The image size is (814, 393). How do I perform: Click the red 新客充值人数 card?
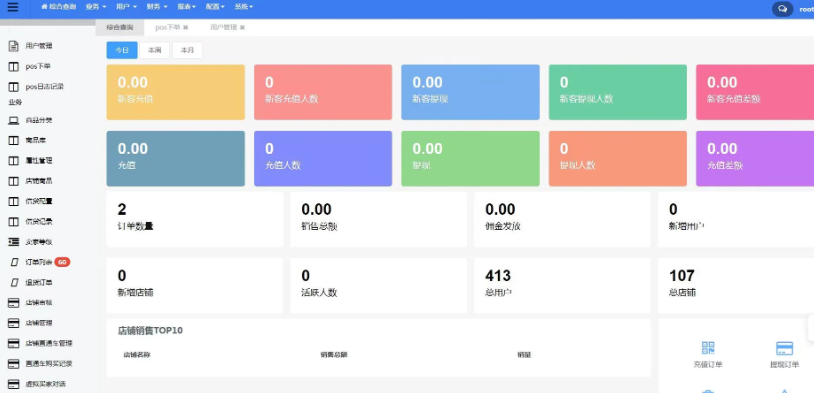(x=323, y=92)
